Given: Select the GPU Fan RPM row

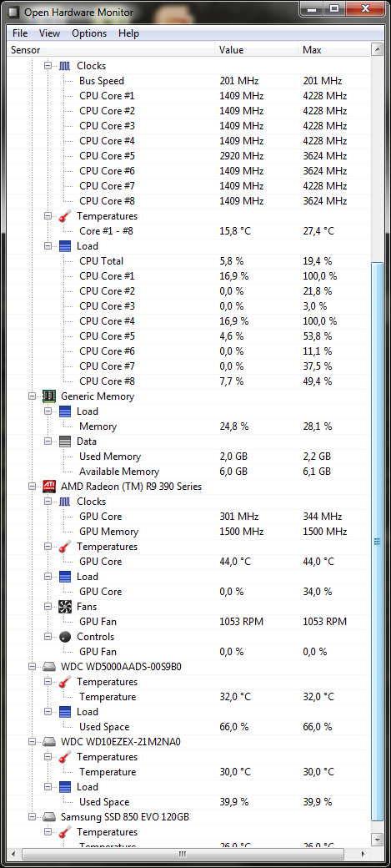Looking at the screenshot, I should [x=188, y=622].
